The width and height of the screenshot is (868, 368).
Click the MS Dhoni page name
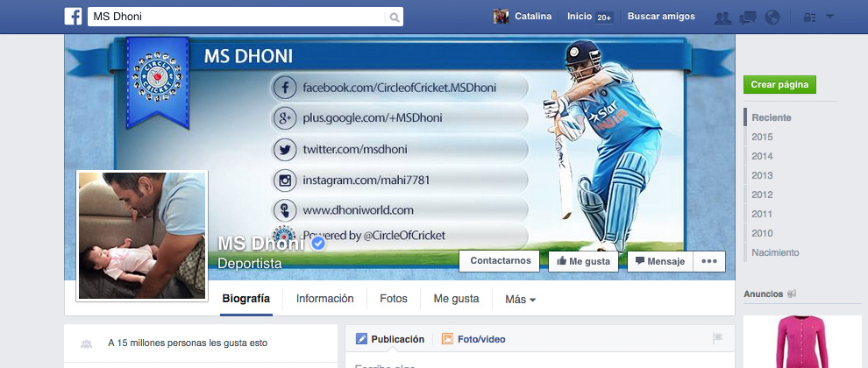[261, 244]
